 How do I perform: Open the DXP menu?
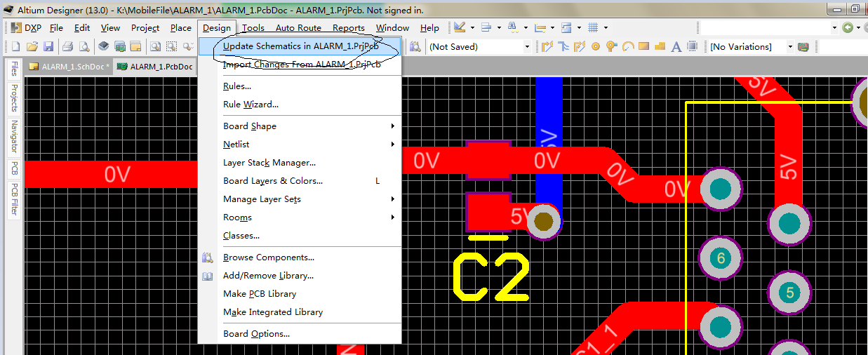[27, 28]
